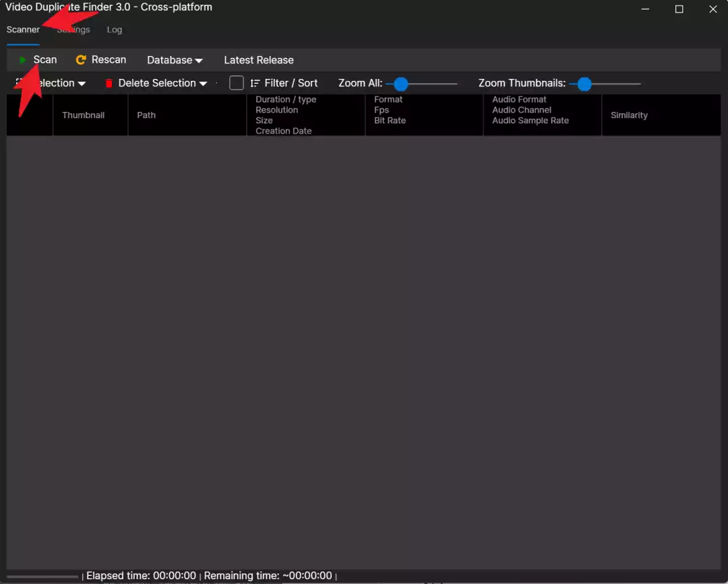Click the scan progress bar in status bar
Screen dimensions: 728x584
click(42, 577)
